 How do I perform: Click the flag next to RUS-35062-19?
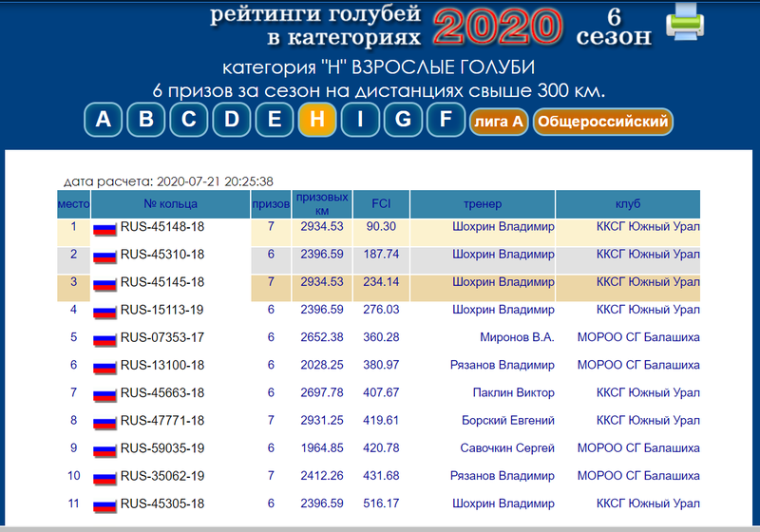coord(104,478)
